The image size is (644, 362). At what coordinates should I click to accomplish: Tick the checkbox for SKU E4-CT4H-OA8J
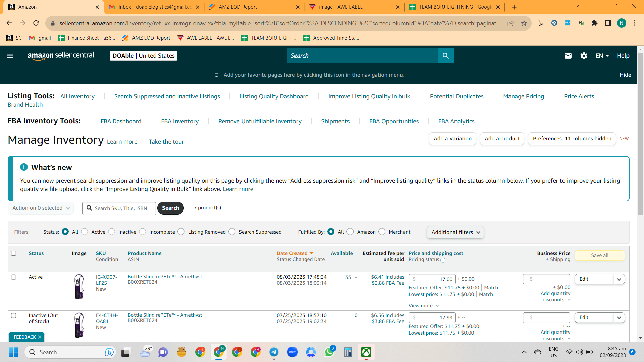(14, 315)
